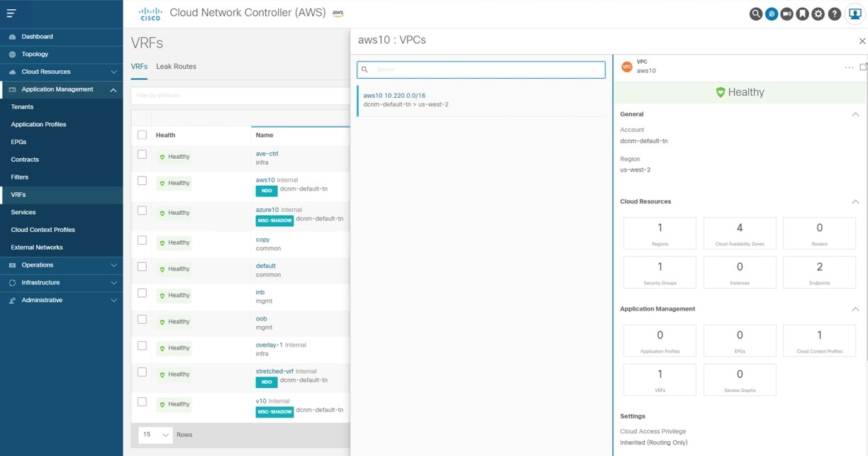Click the blue intent radar icon in the toolbar
The image size is (868, 456).
(x=772, y=13)
